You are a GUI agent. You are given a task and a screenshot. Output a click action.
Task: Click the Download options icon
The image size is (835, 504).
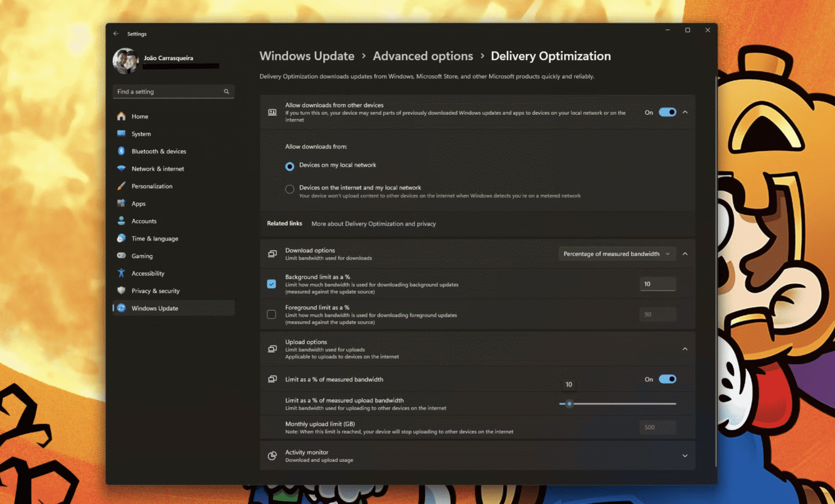tap(272, 254)
